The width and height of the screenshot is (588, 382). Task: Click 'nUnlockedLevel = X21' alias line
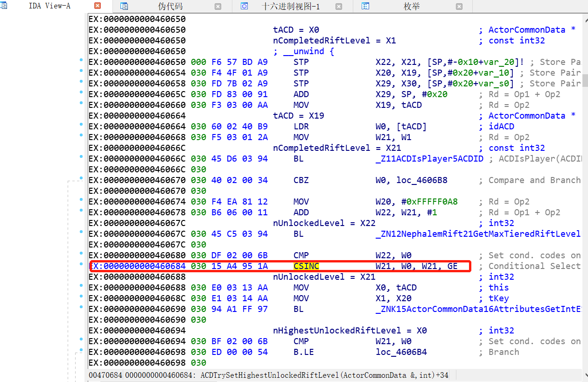coord(324,277)
